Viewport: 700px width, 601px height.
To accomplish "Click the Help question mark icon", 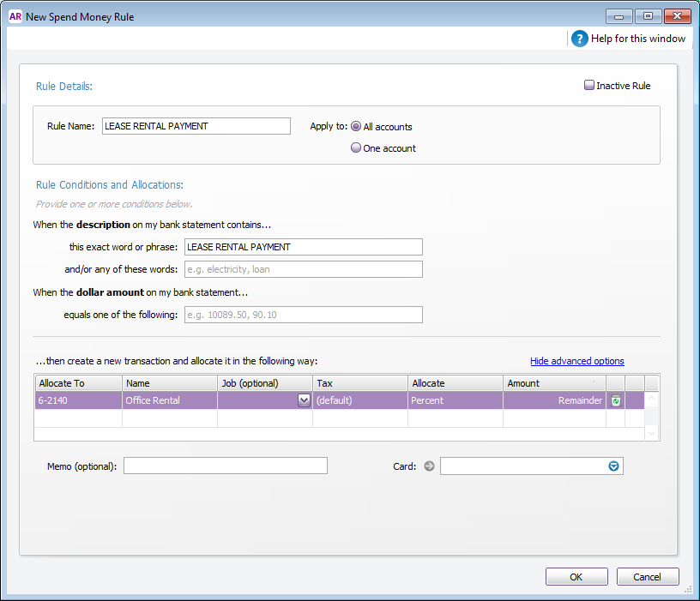I will [x=580, y=39].
